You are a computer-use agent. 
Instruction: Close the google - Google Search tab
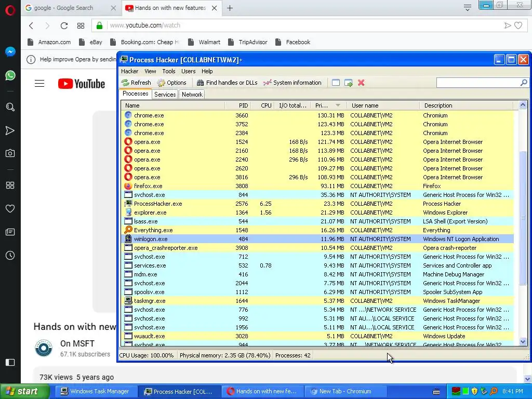[x=113, y=8]
